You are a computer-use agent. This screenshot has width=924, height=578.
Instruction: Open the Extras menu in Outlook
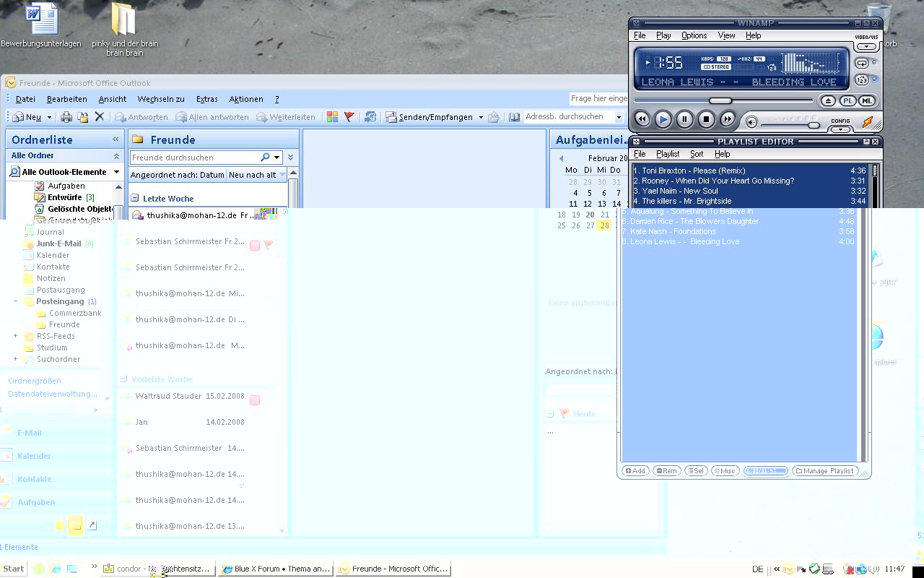pos(206,99)
